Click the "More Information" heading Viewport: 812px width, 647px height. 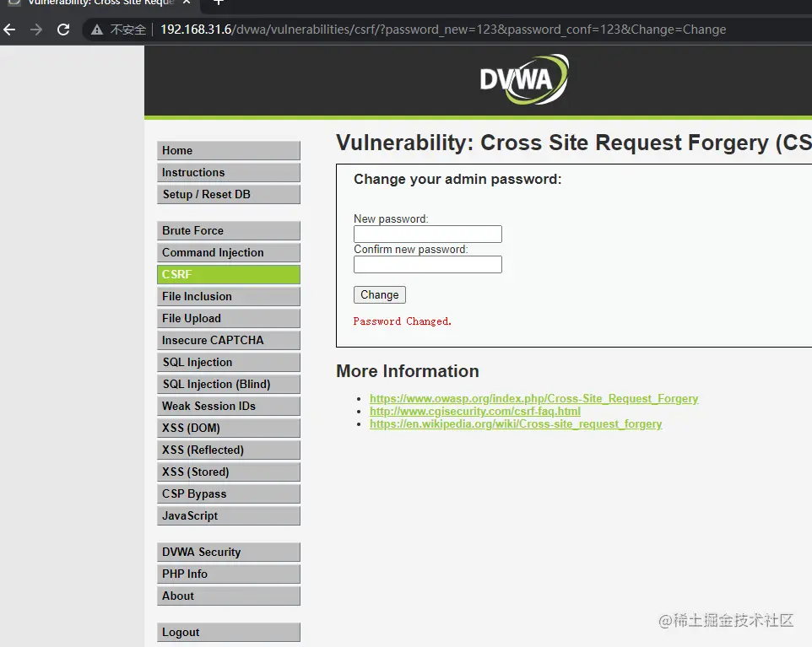[x=408, y=371]
